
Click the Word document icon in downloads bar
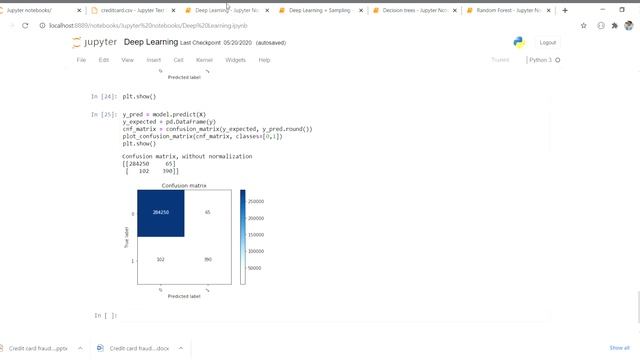point(100,348)
